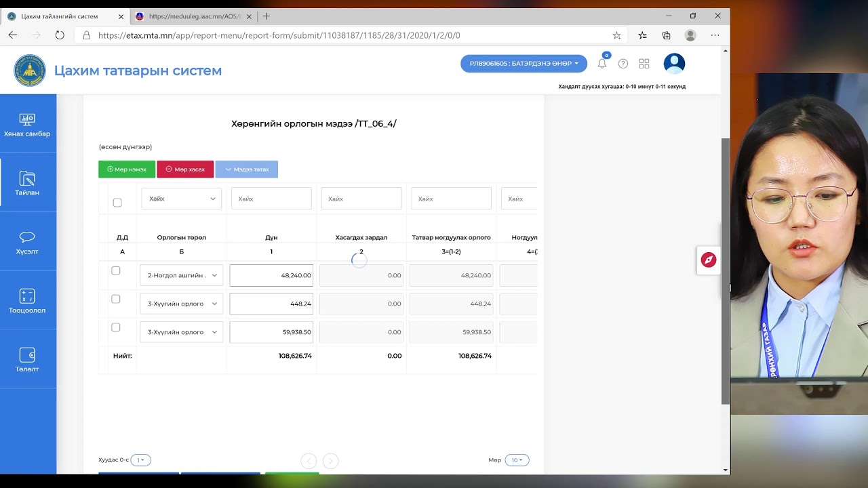
Task: Click the Нийт: total row label
Action: coord(123,356)
